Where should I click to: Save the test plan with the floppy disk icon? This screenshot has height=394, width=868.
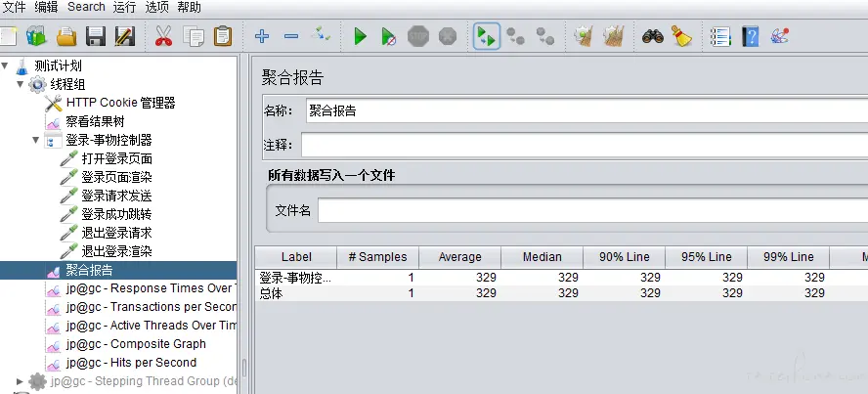pyautogui.click(x=95, y=36)
